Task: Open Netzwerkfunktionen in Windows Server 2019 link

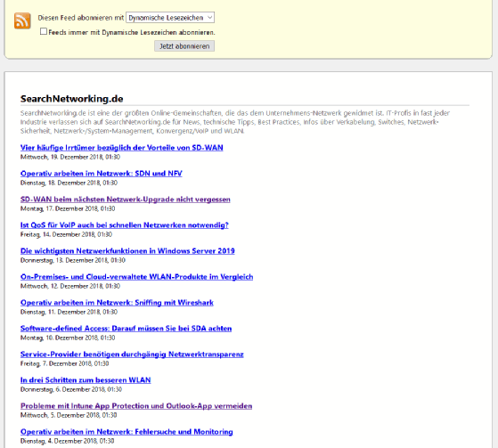Action: pyautogui.click(x=127, y=251)
